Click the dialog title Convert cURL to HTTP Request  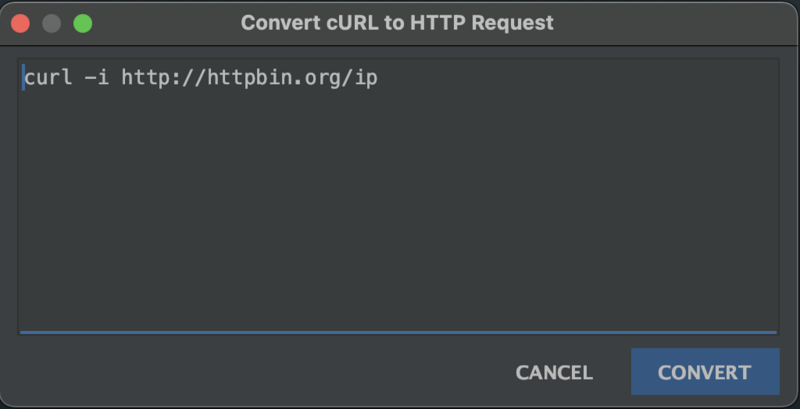[x=397, y=23]
